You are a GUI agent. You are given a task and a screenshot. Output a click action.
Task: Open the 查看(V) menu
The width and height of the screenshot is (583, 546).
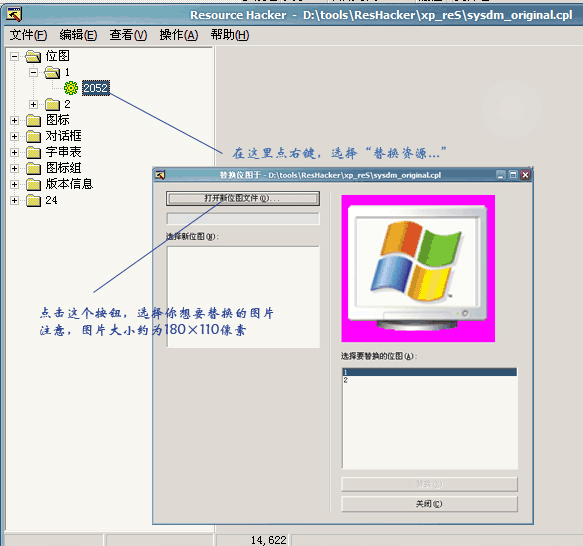(x=128, y=35)
